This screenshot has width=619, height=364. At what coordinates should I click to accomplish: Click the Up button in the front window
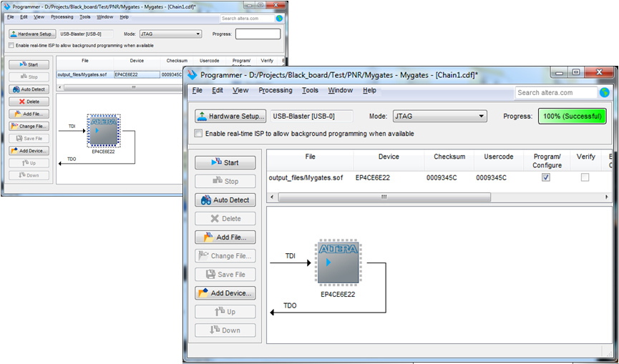(x=225, y=312)
